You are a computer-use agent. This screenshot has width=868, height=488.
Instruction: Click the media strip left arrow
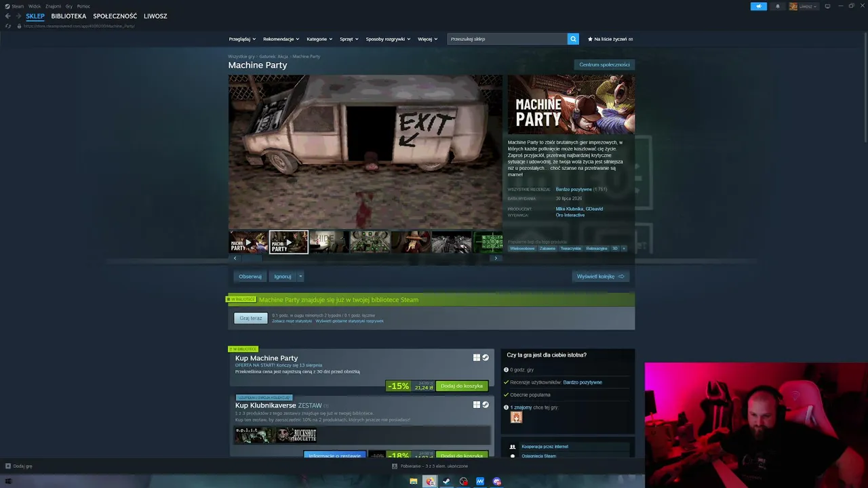click(235, 258)
